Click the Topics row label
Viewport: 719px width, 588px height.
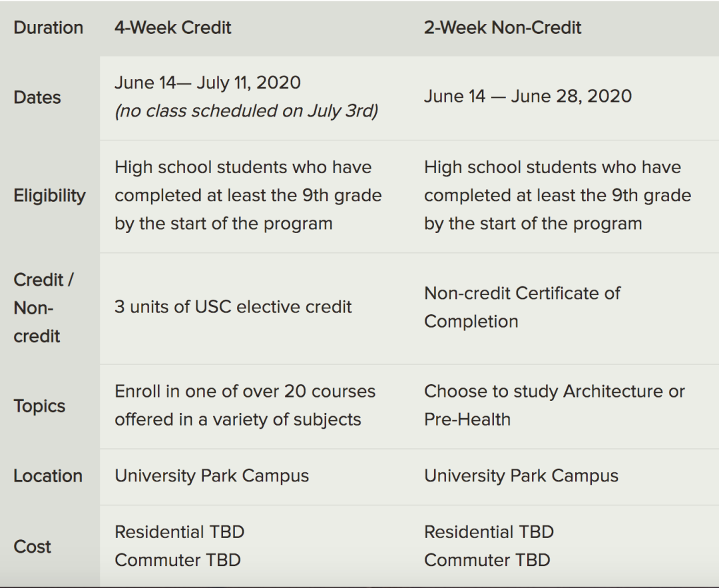(39, 406)
